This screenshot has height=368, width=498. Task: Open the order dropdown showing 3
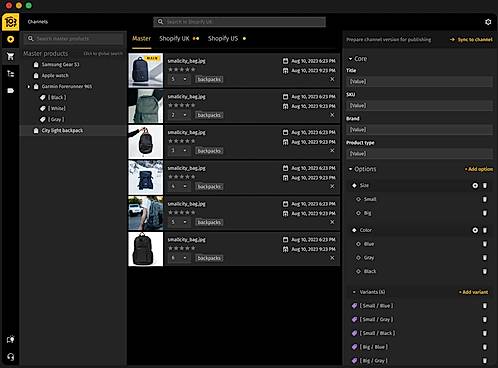(x=179, y=151)
